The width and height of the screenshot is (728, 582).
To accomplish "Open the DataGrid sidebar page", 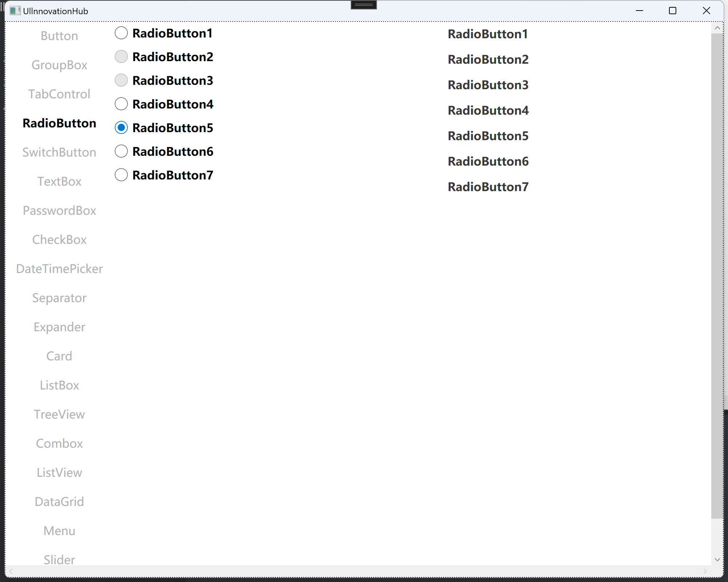I will click(59, 502).
